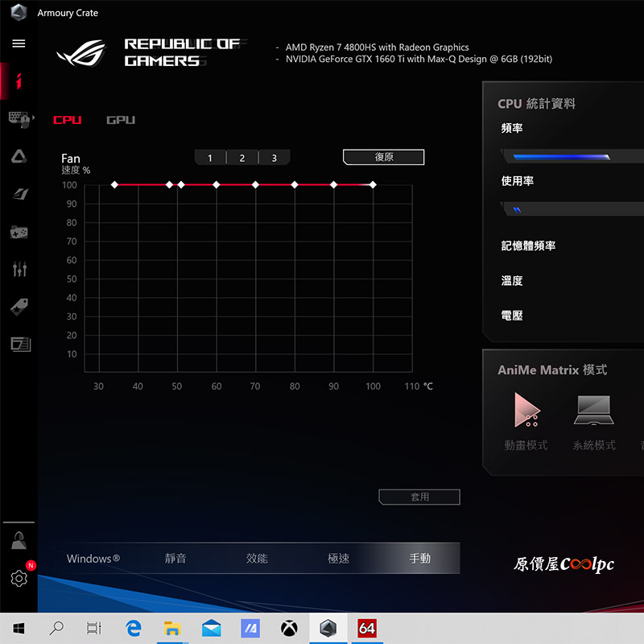The image size is (644, 644).
Task: Open the GameVisual sidebar icon
Action: click(x=19, y=194)
